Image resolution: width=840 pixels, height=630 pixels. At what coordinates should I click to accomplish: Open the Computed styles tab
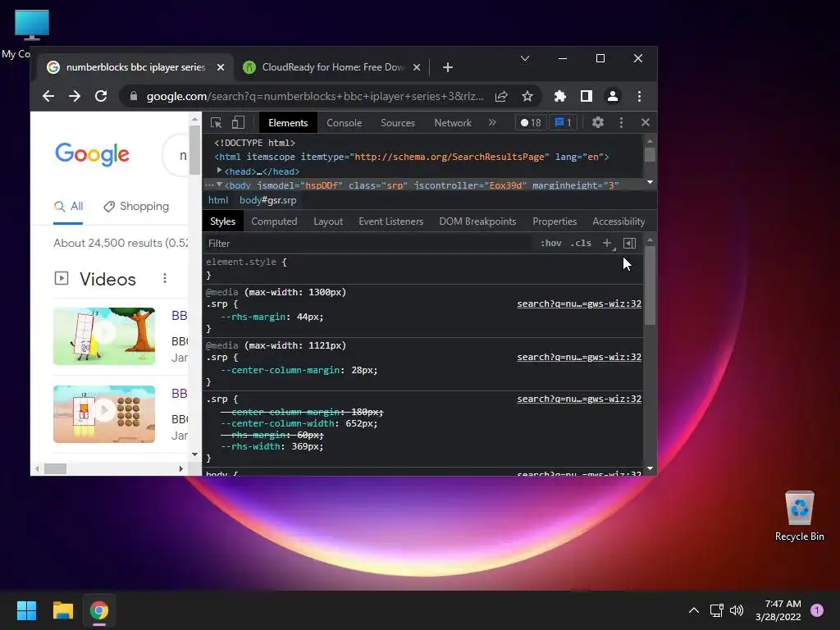[274, 221]
